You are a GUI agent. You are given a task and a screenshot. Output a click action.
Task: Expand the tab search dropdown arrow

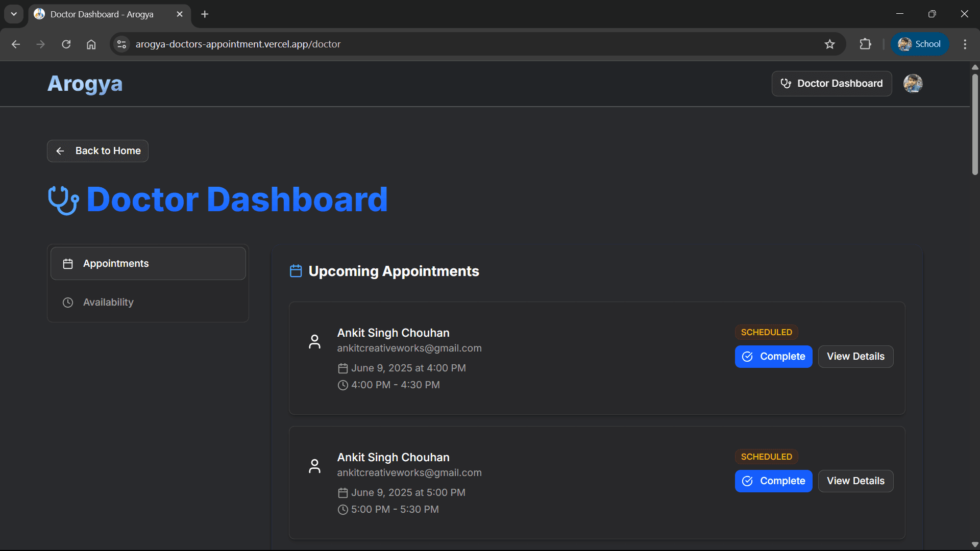click(x=14, y=14)
